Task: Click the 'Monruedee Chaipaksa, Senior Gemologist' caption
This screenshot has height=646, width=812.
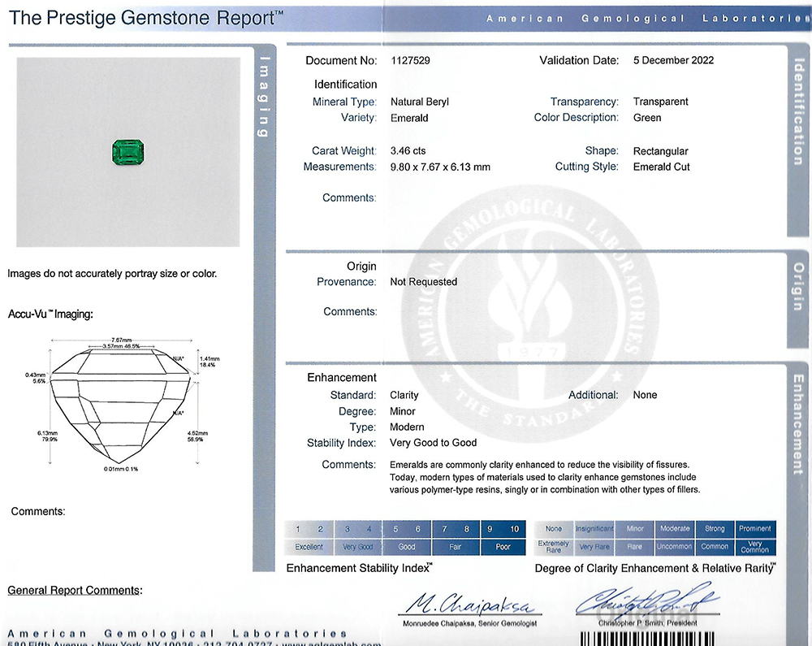Action: 469,623
